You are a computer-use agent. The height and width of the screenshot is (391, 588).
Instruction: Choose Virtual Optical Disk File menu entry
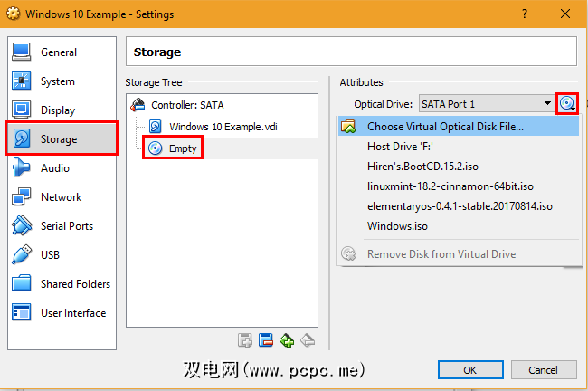[445, 127]
